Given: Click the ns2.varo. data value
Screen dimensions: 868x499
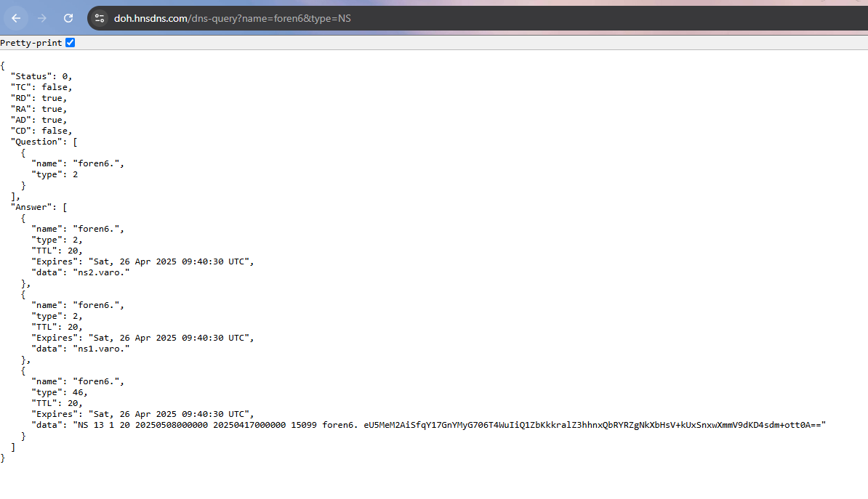Looking at the screenshot, I should [x=103, y=272].
